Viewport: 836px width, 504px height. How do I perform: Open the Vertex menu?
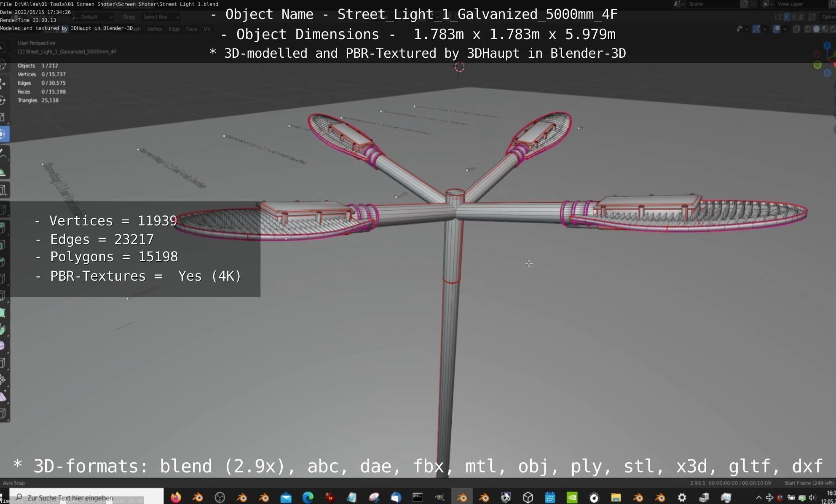pyautogui.click(x=154, y=29)
